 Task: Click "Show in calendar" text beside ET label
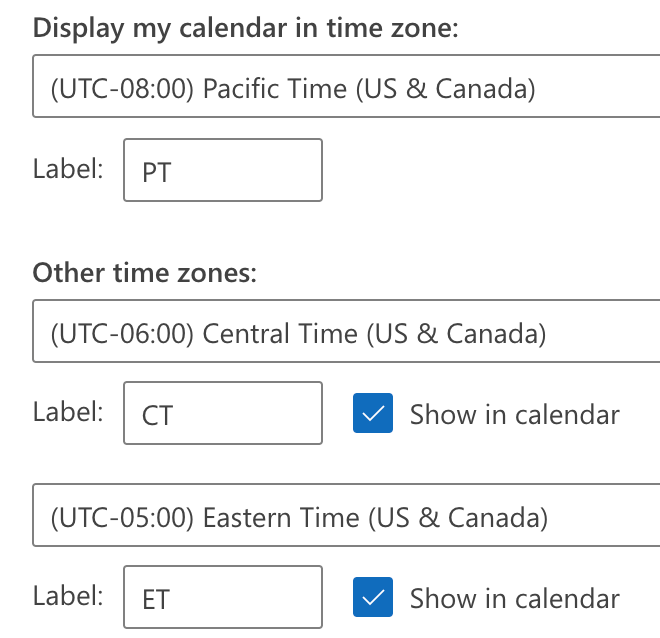[x=514, y=598]
